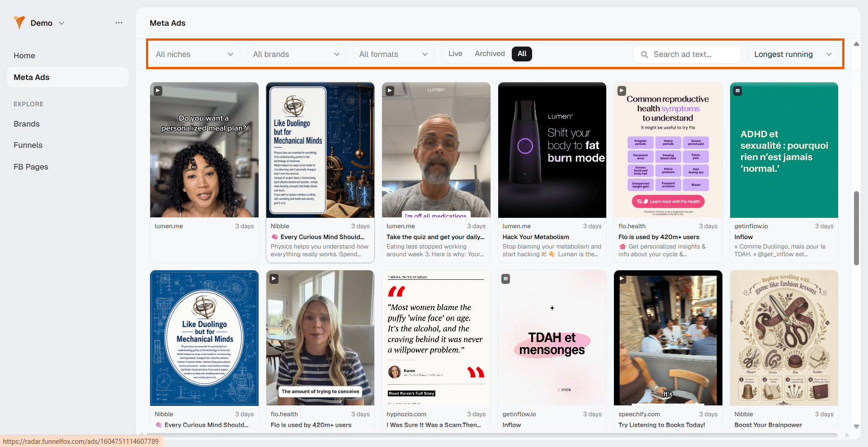
Task: Open Shift your body to fat burn mode thumbnail
Action: pos(552,150)
